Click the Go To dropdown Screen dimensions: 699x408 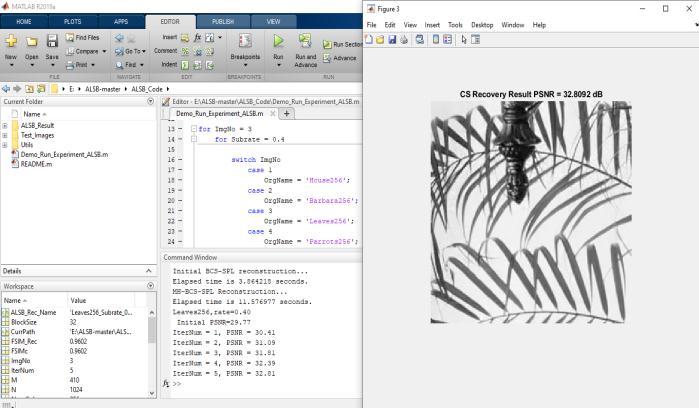[x=130, y=51]
